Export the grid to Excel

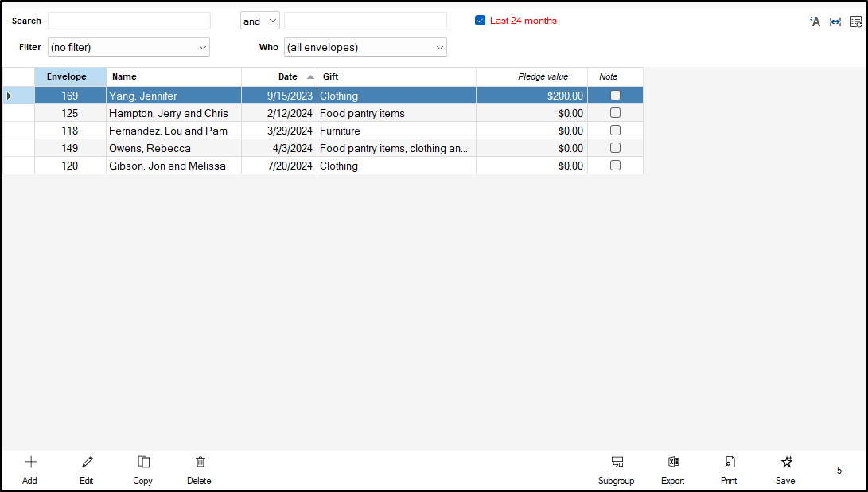point(673,463)
